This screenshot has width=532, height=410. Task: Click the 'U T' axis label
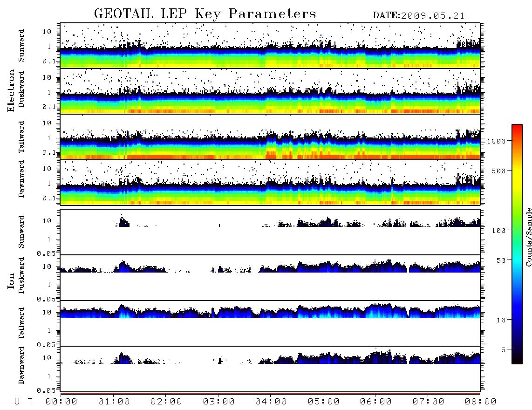pos(23,402)
